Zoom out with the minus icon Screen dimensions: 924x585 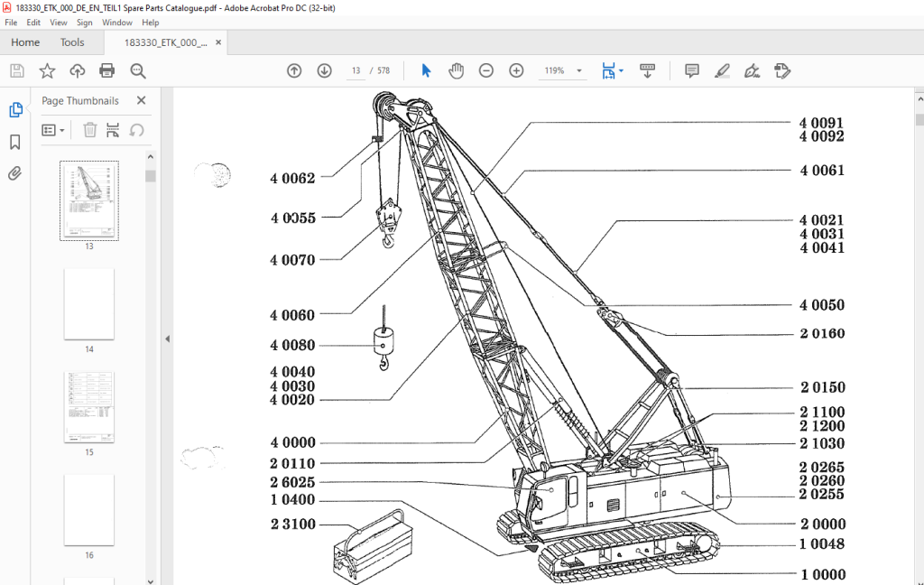point(486,70)
